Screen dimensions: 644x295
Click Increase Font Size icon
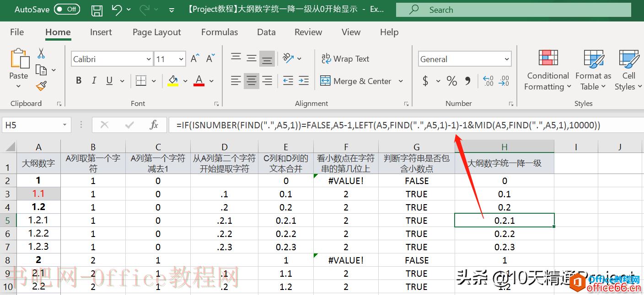[195, 59]
